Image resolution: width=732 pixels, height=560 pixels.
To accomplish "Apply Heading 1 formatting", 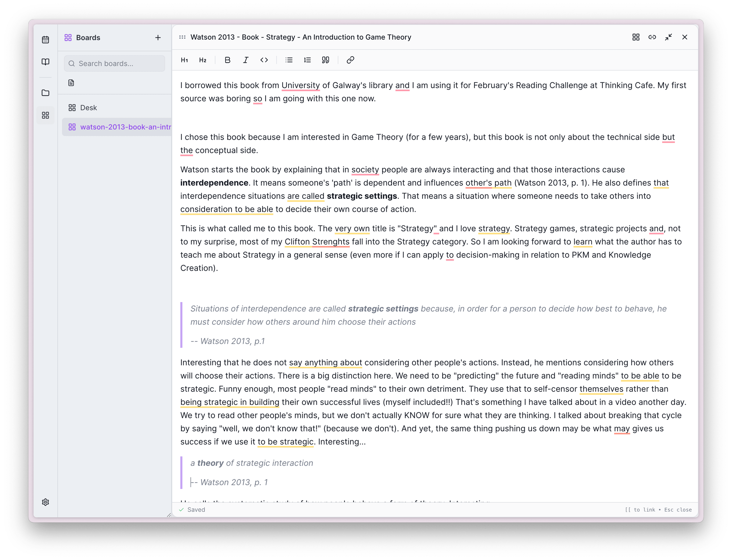I will (185, 60).
